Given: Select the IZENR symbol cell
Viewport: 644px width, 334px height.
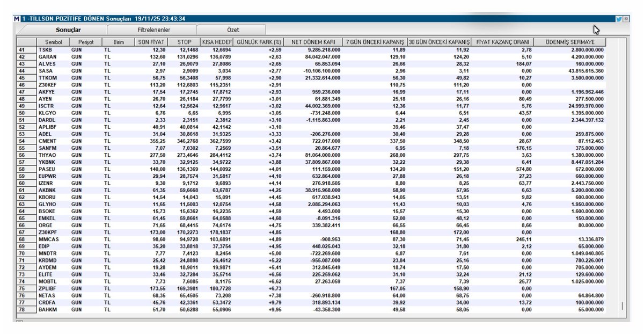Looking at the screenshot, I should (53, 184).
